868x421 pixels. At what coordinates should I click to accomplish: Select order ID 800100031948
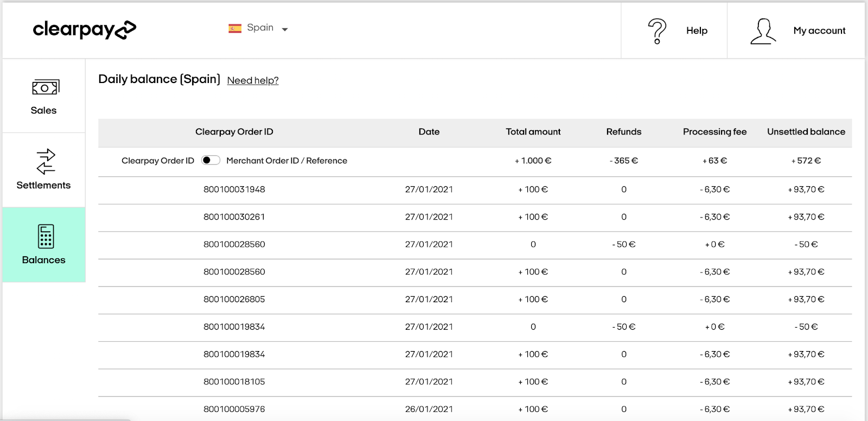234,189
